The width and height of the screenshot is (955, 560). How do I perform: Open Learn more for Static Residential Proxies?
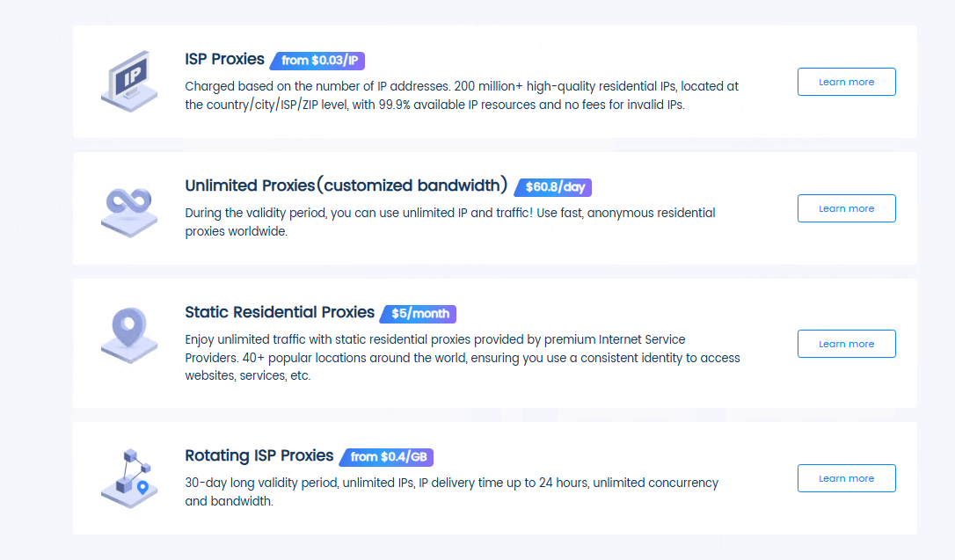coord(846,344)
